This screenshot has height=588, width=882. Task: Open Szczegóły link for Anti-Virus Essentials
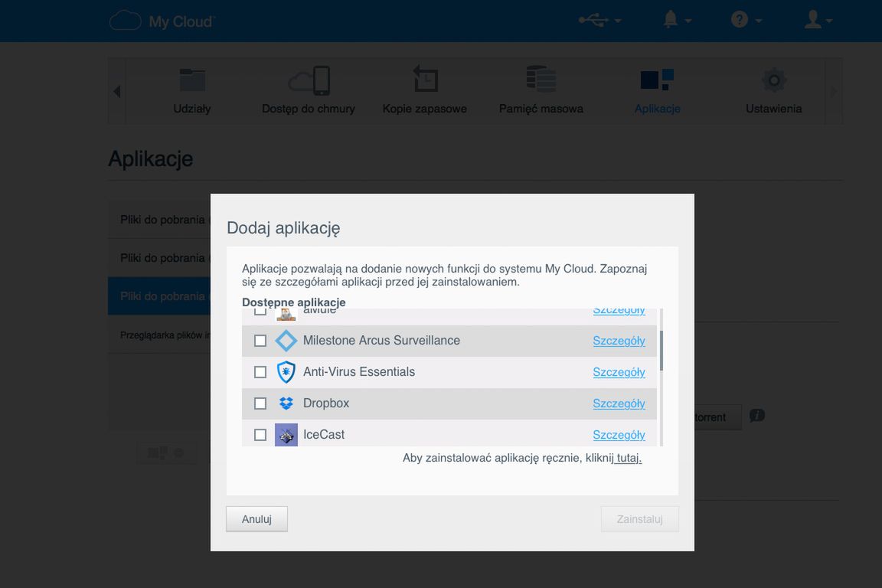[619, 372]
